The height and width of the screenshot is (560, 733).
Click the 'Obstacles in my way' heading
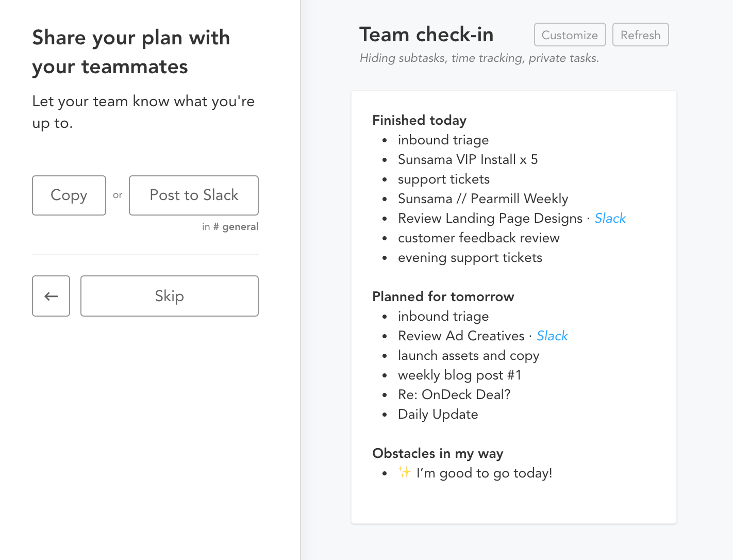[x=438, y=453]
